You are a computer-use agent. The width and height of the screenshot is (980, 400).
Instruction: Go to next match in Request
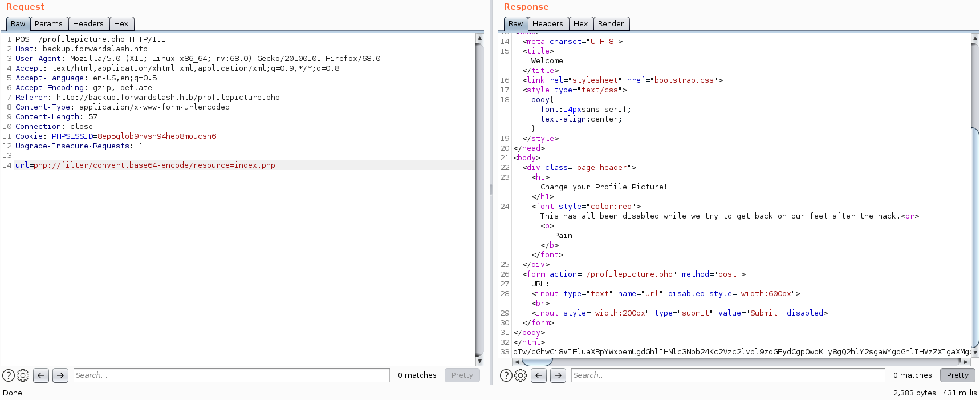60,375
